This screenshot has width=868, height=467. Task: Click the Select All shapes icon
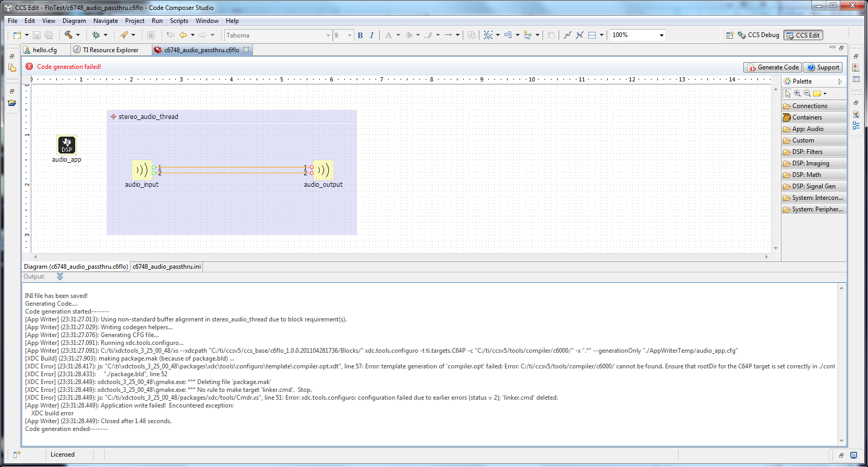tap(488, 35)
